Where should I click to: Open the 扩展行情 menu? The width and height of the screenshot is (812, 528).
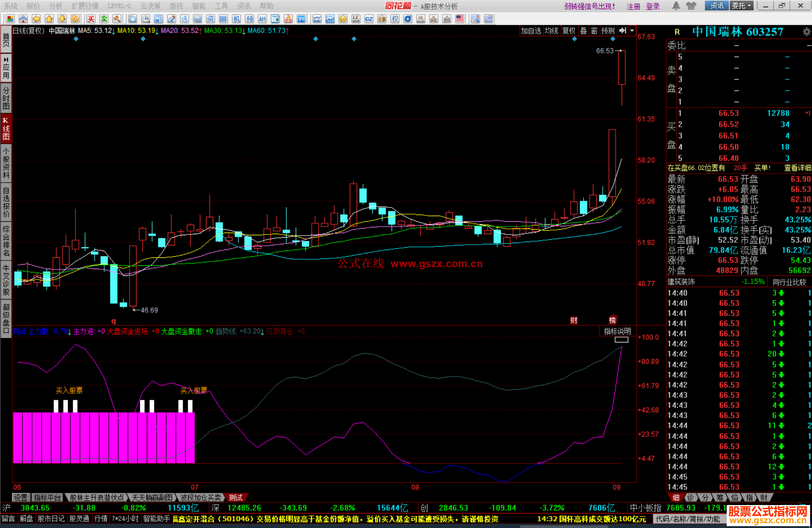coord(85,6)
